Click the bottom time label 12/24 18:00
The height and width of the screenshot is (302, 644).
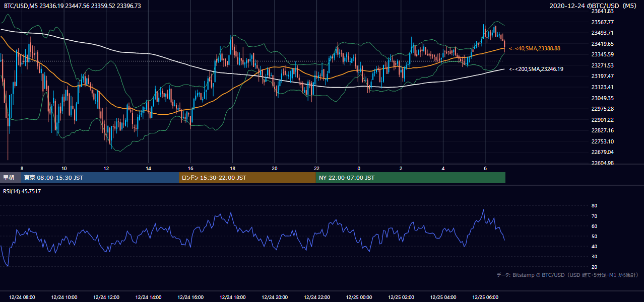(232, 297)
